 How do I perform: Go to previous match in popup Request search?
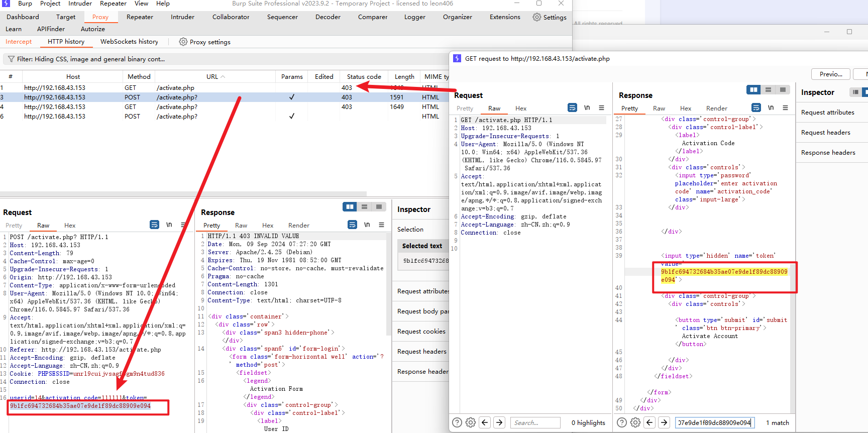click(x=485, y=422)
